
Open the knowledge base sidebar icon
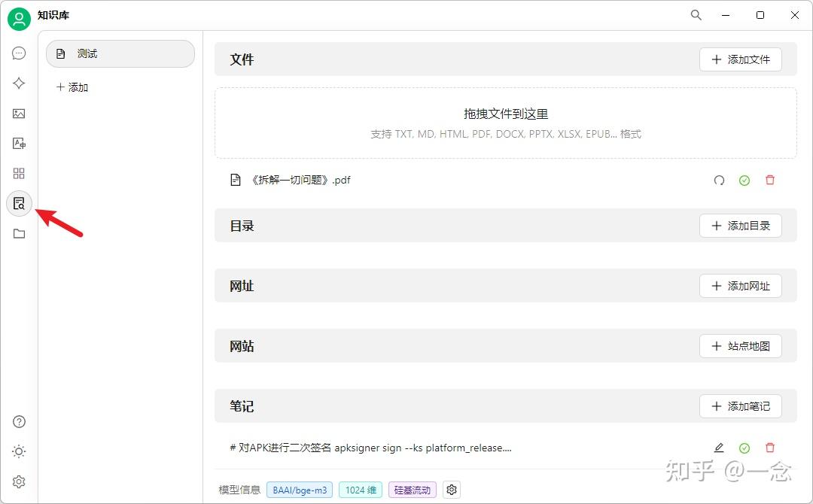pos(19,203)
